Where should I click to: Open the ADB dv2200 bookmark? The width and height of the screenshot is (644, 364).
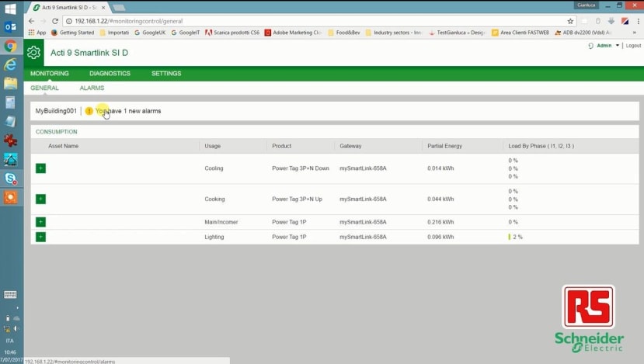tap(583, 33)
